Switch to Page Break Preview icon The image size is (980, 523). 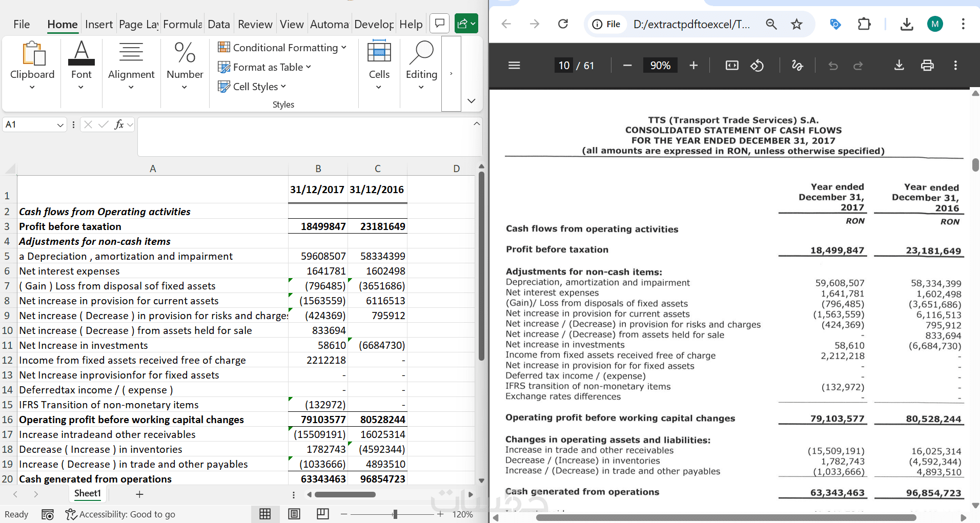tap(323, 514)
